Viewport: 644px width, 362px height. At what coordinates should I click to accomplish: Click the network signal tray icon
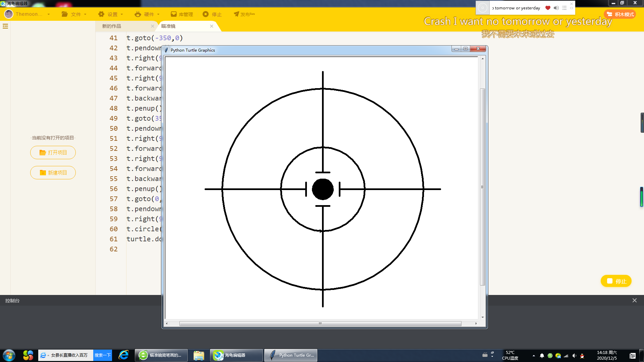566,356
